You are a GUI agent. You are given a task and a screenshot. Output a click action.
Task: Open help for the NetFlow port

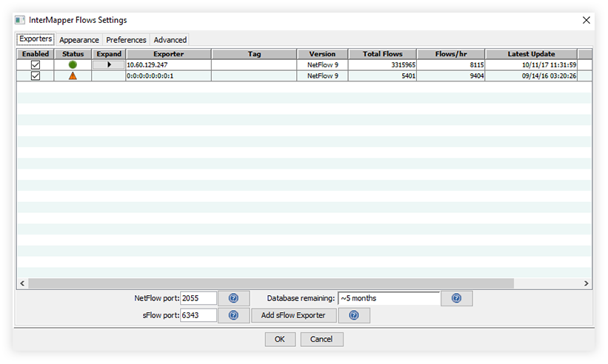pos(233,298)
